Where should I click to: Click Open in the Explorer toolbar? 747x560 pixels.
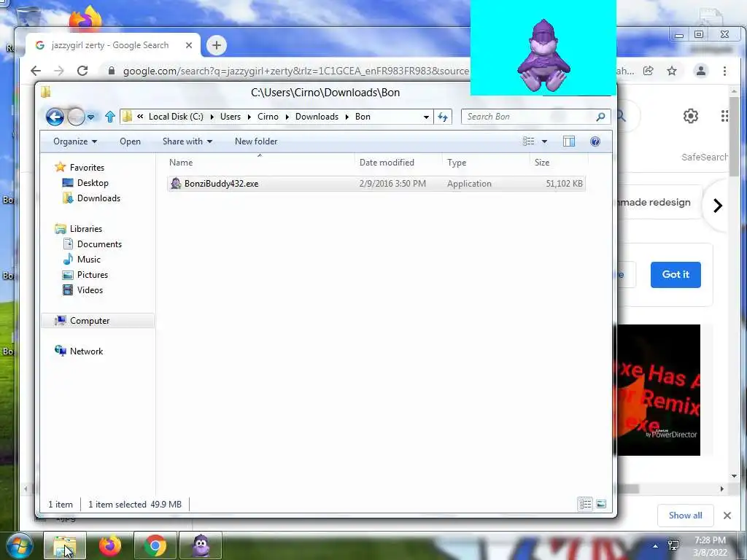click(x=130, y=141)
